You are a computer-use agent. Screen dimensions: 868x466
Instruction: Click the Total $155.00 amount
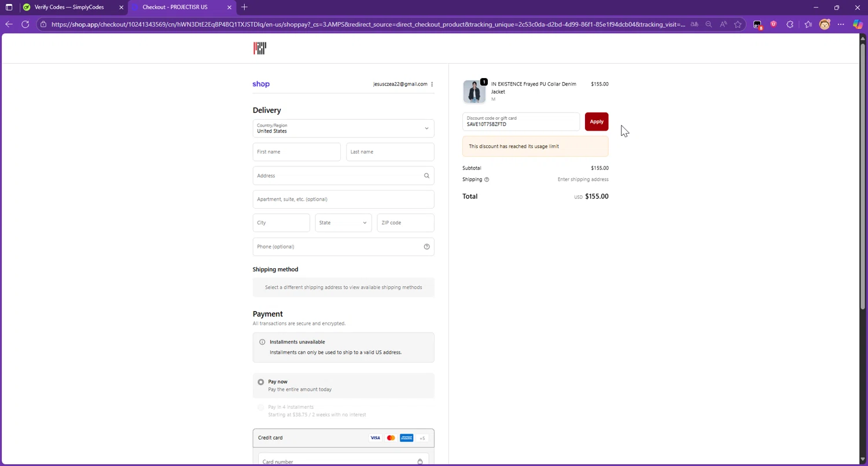[x=597, y=197]
